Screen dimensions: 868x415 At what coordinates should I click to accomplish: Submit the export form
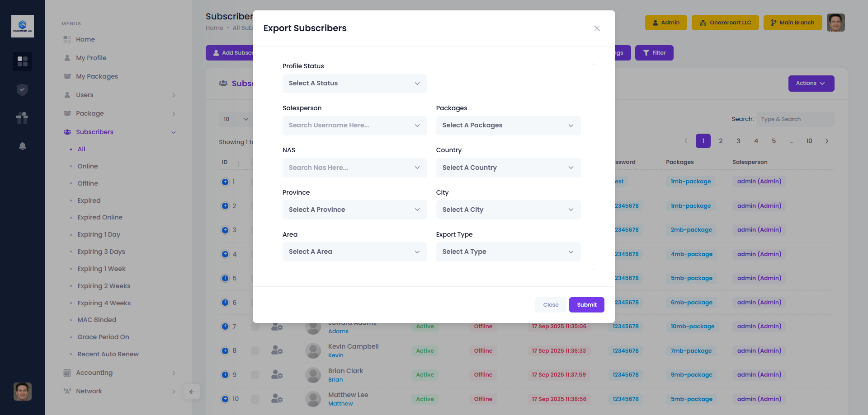point(586,305)
